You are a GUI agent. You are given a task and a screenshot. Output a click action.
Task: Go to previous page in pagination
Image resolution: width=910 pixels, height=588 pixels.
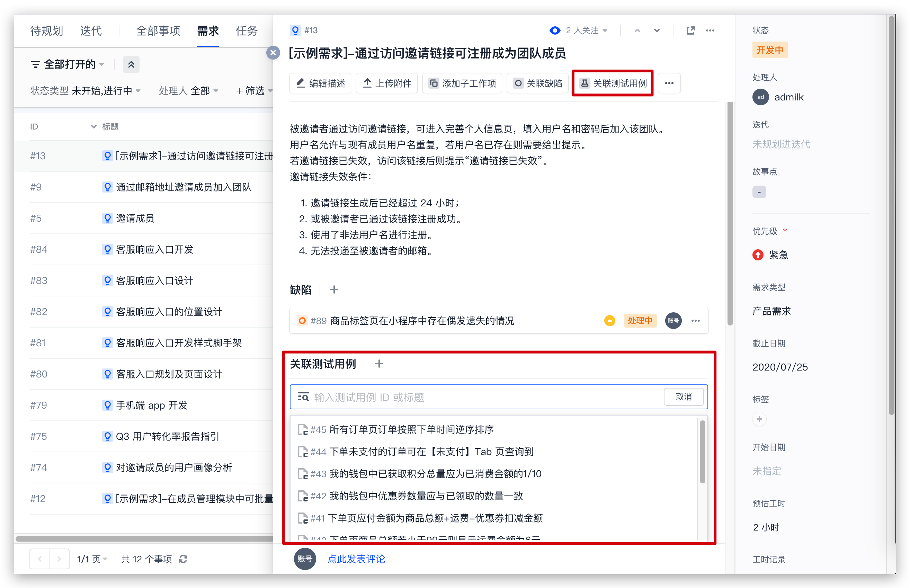(x=40, y=559)
